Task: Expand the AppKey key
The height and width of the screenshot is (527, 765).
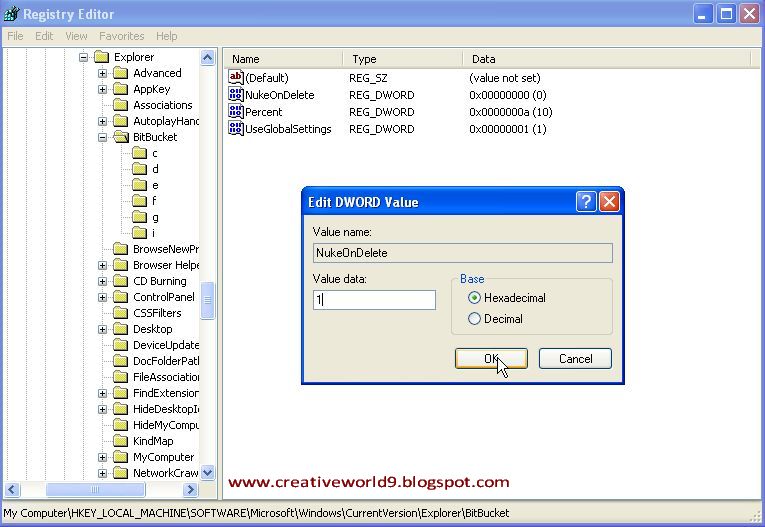Action: tap(102, 89)
